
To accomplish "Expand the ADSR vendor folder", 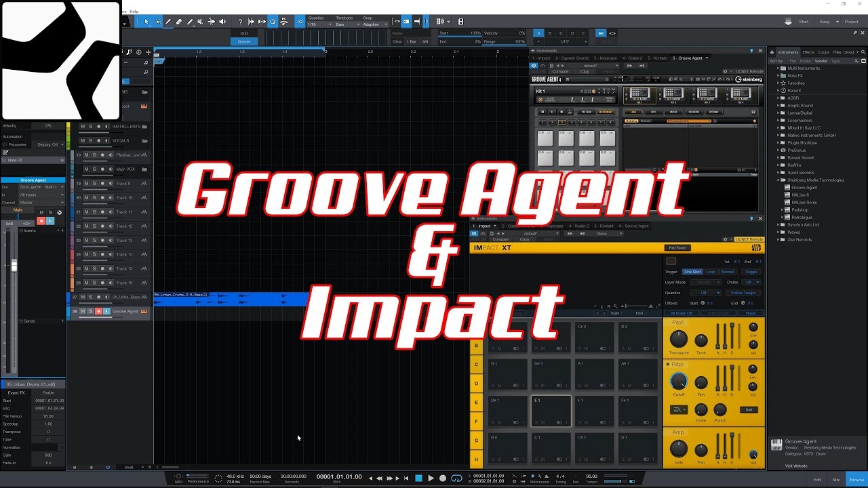I will (x=778, y=98).
